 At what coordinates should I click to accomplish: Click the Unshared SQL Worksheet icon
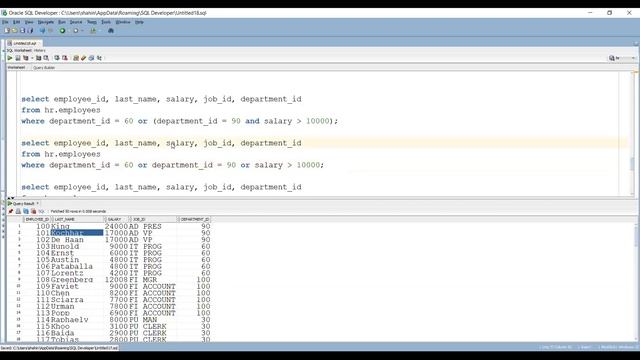point(76,58)
